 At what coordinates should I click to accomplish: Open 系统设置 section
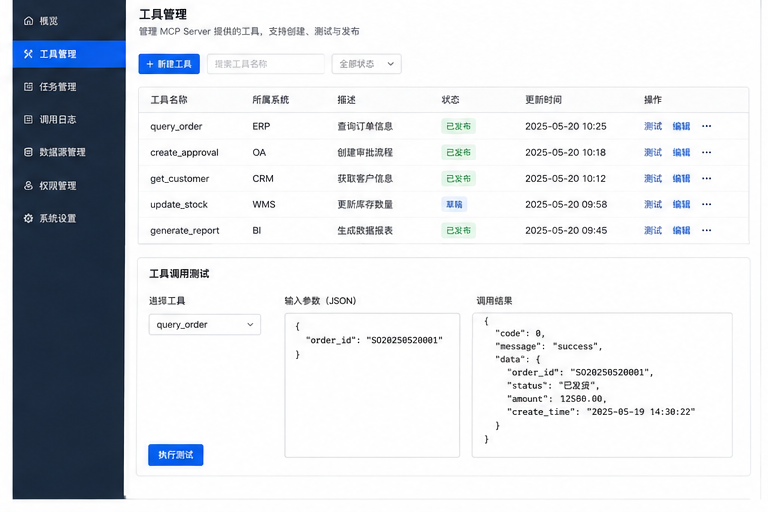pyautogui.click(x=69, y=218)
